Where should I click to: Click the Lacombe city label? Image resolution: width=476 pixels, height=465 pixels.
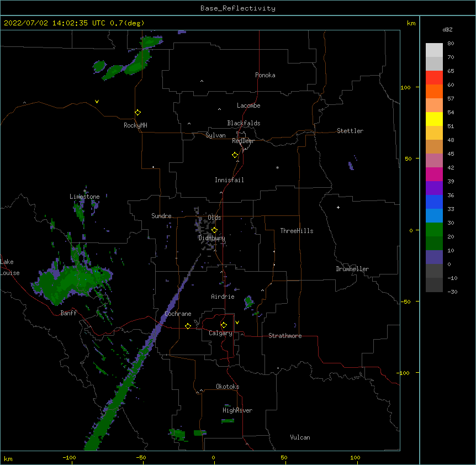pyautogui.click(x=248, y=105)
